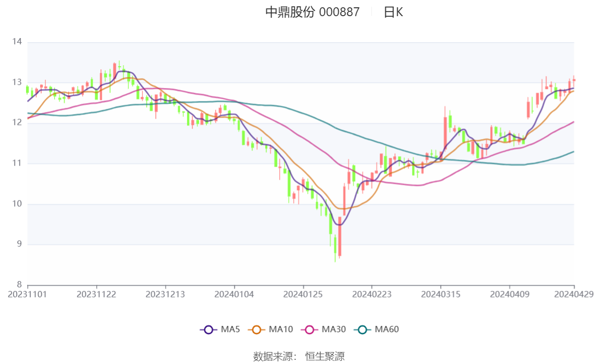Toggle the MA5 legend item
Image resolution: width=598 pixels, height=364 pixels.
tap(220, 329)
